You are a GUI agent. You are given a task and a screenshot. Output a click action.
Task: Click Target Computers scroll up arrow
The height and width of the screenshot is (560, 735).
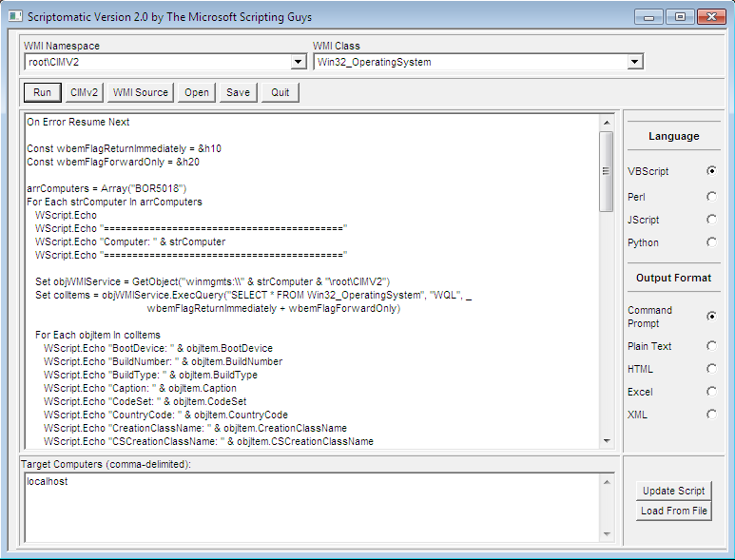point(607,482)
